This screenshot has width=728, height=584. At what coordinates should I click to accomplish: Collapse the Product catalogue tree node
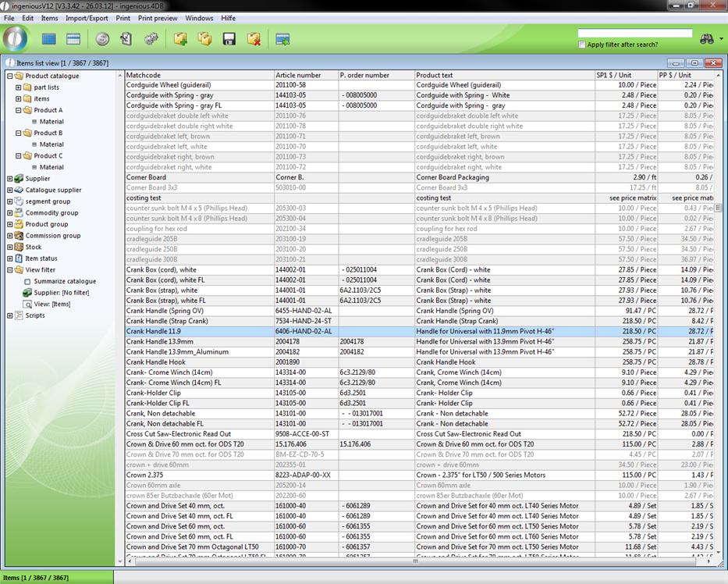pos(10,77)
